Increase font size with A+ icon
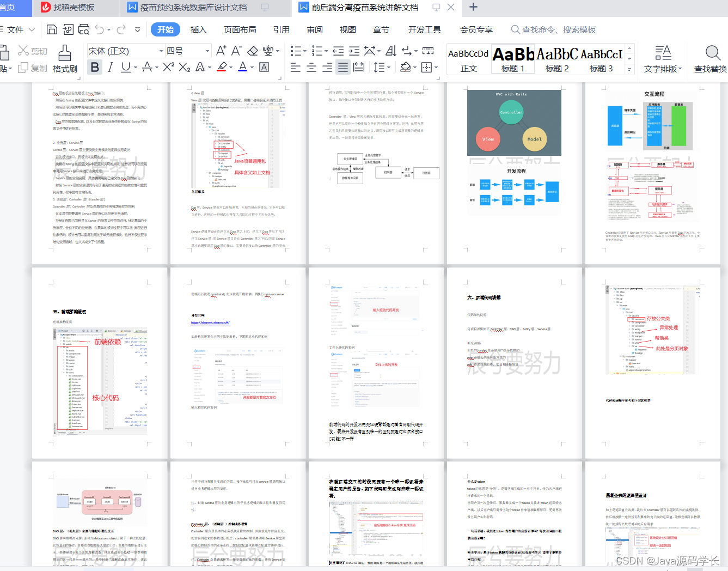Viewport: 728px width, 571px height. pos(221,51)
